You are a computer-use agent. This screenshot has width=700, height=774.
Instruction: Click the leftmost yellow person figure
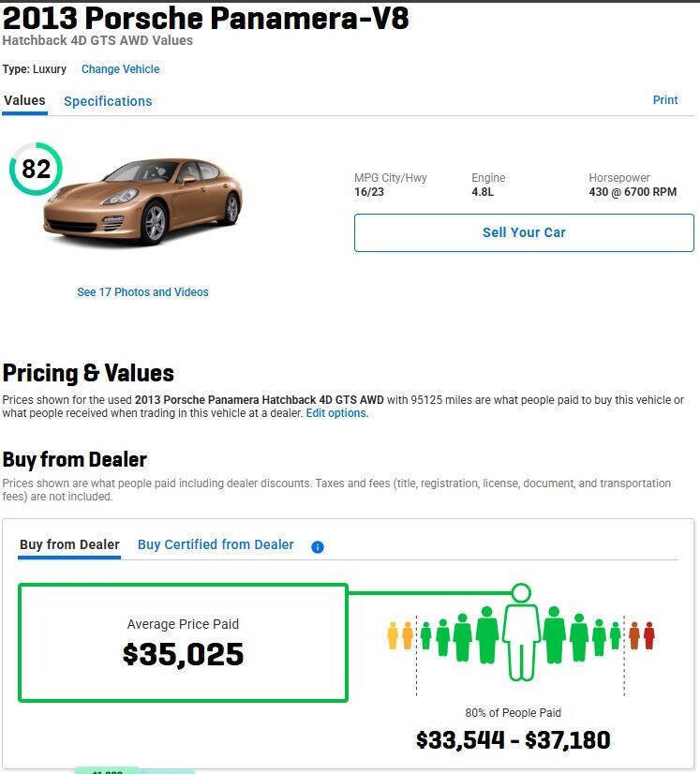coord(393,636)
